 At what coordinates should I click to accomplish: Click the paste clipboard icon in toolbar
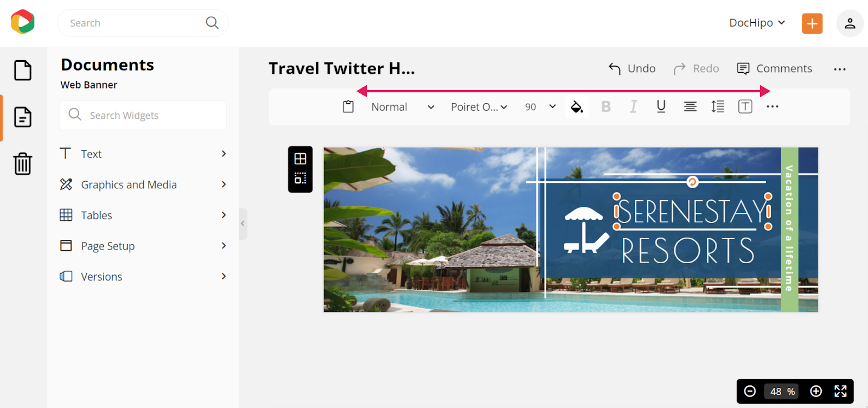(x=348, y=107)
